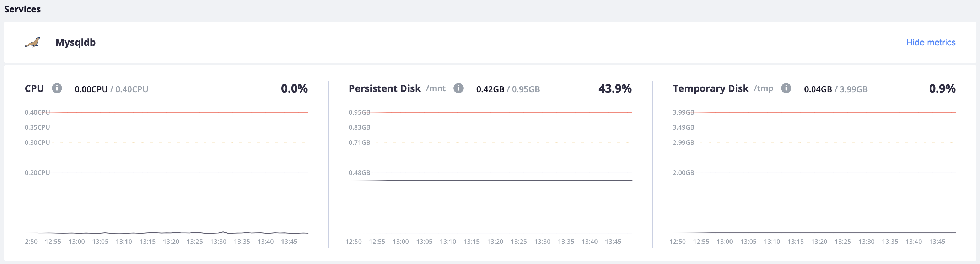Open the Temporary Disk info tooltip
The width and height of the screenshot is (980, 264).
[786, 88]
